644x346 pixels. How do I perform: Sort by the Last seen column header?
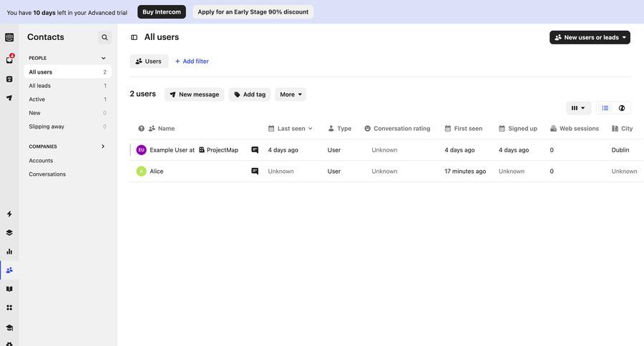coord(291,129)
